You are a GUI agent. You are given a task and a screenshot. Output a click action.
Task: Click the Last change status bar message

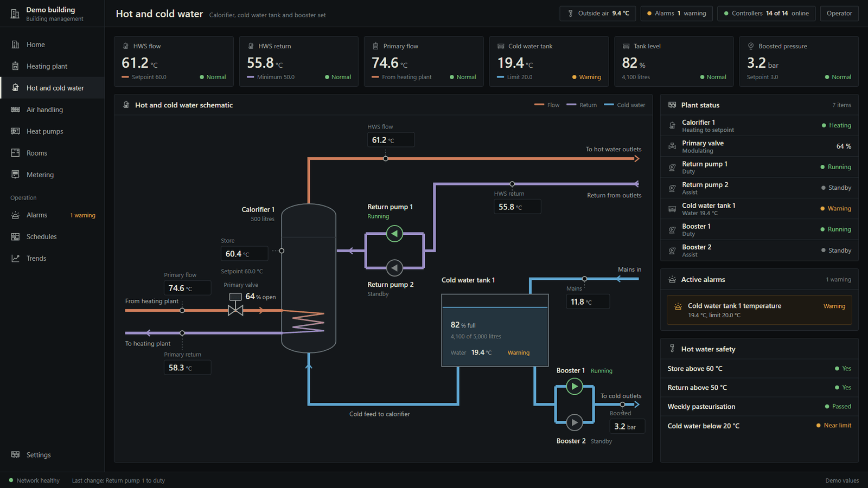tap(118, 480)
